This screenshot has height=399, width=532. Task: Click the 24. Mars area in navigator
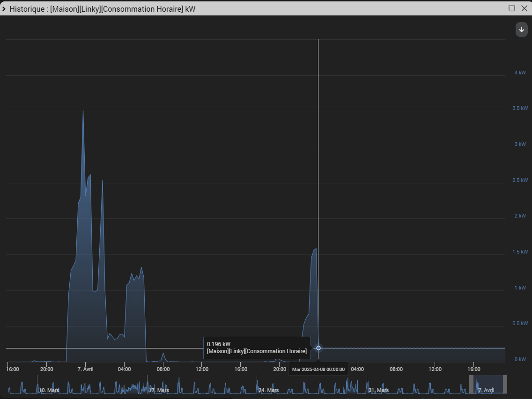pos(269,390)
